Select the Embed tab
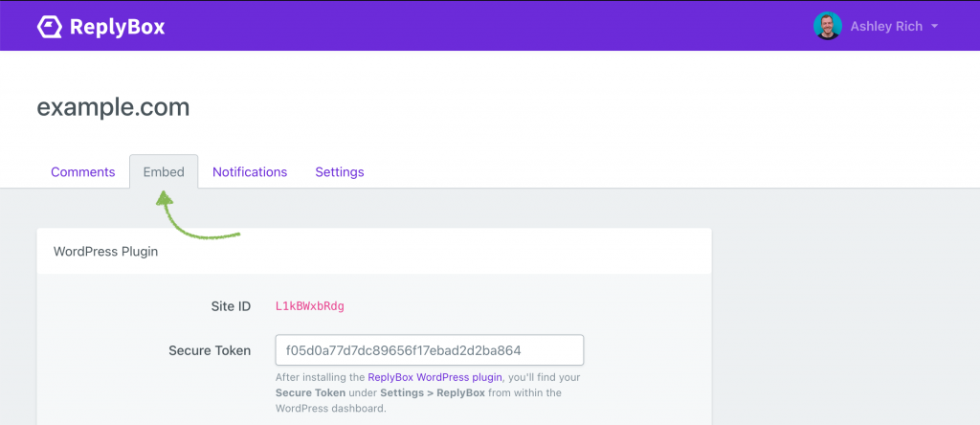This screenshot has height=425, width=980. point(164,172)
